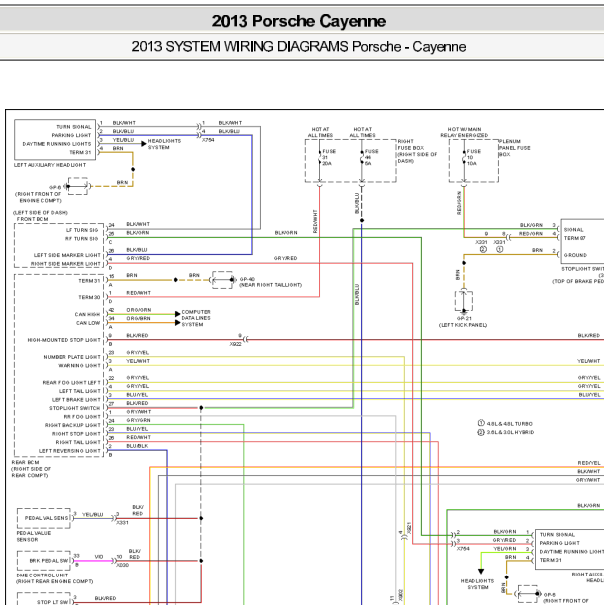Click the "GP-21 (LEFT KICK PANEL)" ground label
Image resolution: width=604 pixels, height=605 pixels.
[x=463, y=322]
